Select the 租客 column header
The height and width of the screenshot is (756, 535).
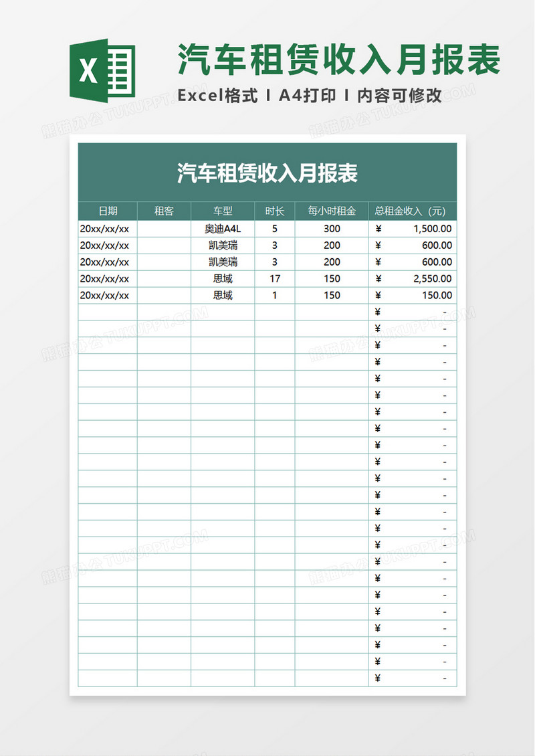pyautogui.click(x=164, y=211)
